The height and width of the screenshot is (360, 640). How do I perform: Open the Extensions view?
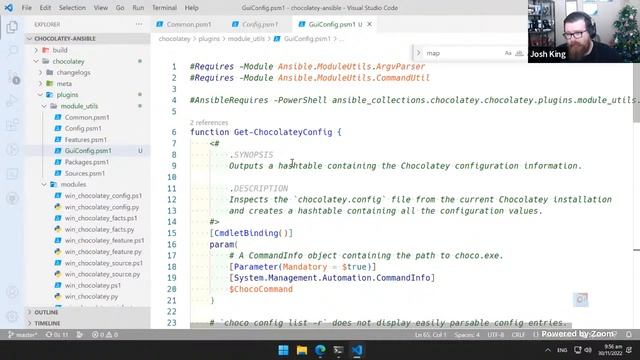click(12, 124)
